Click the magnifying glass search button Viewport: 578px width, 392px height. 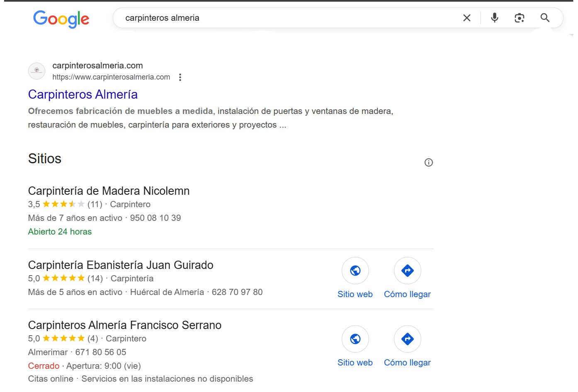(x=545, y=18)
